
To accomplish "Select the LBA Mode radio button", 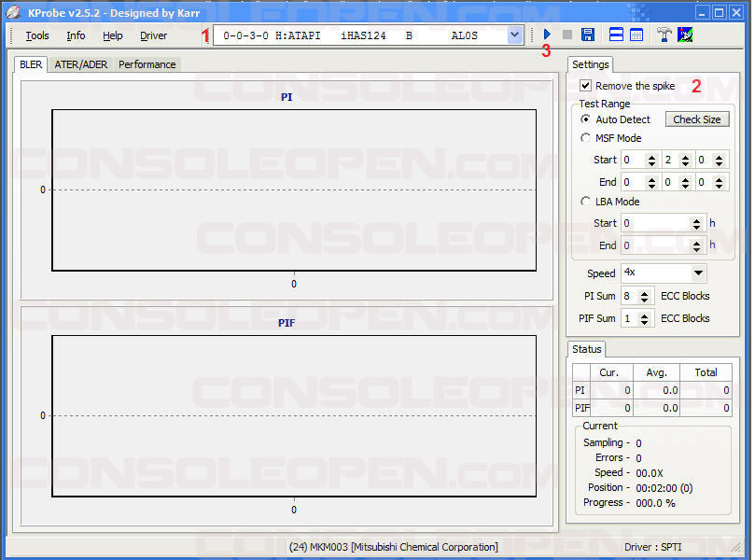I will [x=585, y=202].
